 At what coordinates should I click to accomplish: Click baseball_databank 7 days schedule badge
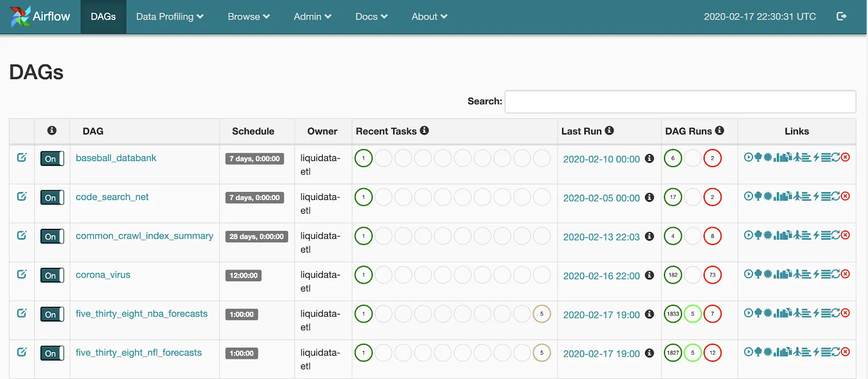(254, 159)
